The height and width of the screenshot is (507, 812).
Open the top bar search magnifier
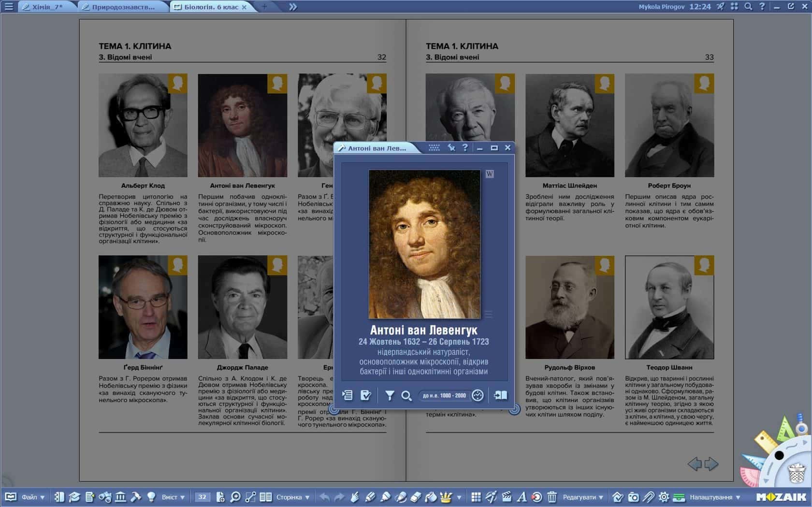(748, 6)
